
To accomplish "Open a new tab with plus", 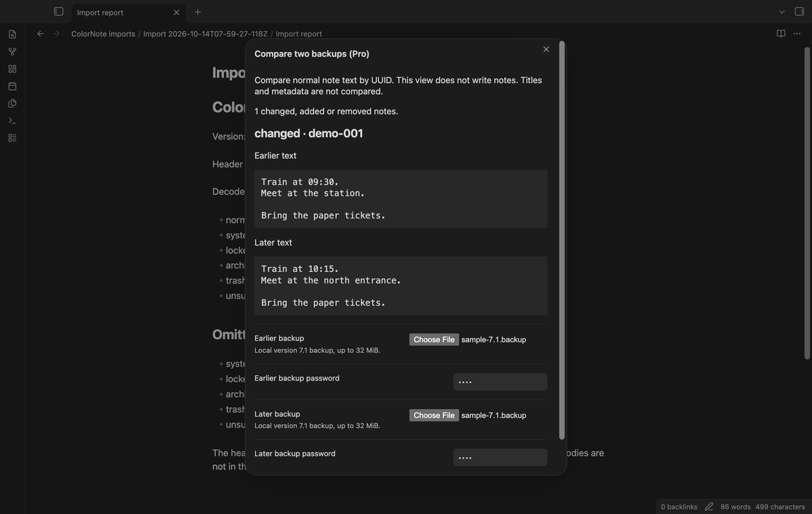I will point(198,12).
